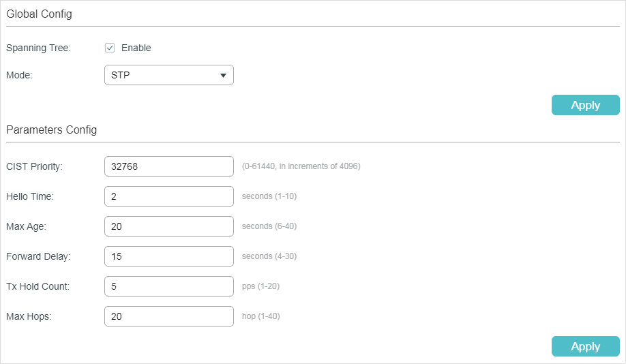Select the Tx Hold Count field
Image resolution: width=626 pixels, height=364 pixels.
tap(169, 286)
